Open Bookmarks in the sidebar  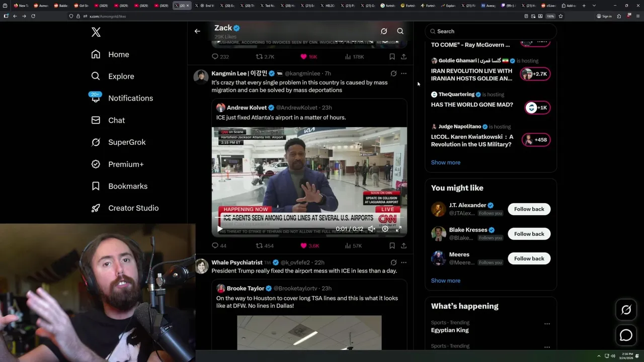pos(119,186)
